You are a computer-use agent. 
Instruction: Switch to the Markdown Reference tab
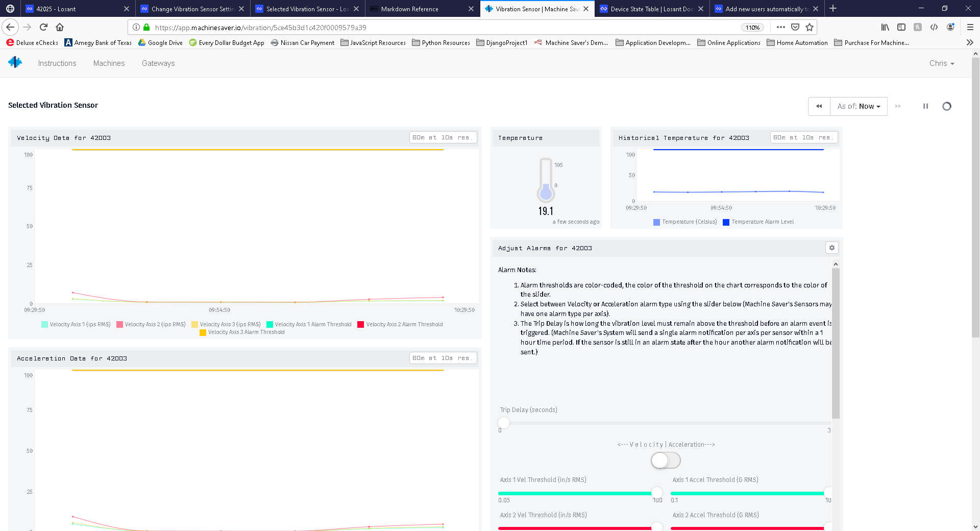point(422,9)
